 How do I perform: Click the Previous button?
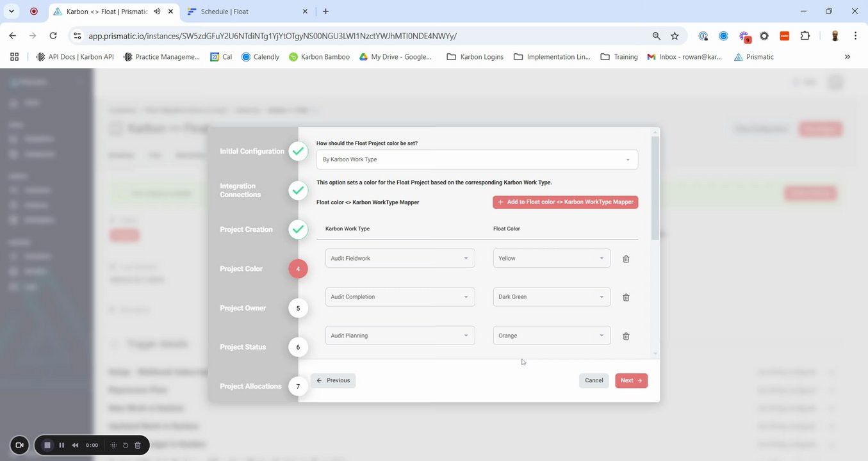tap(333, 380)
